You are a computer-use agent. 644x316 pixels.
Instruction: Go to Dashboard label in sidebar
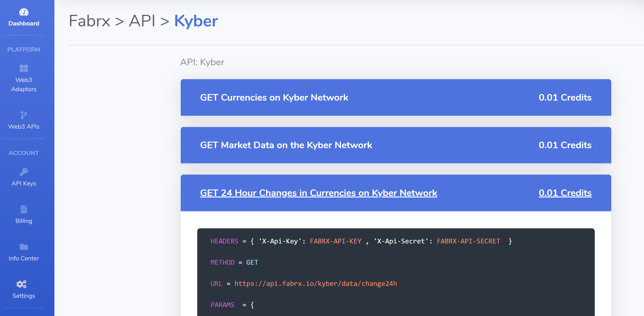click(24, 23)
